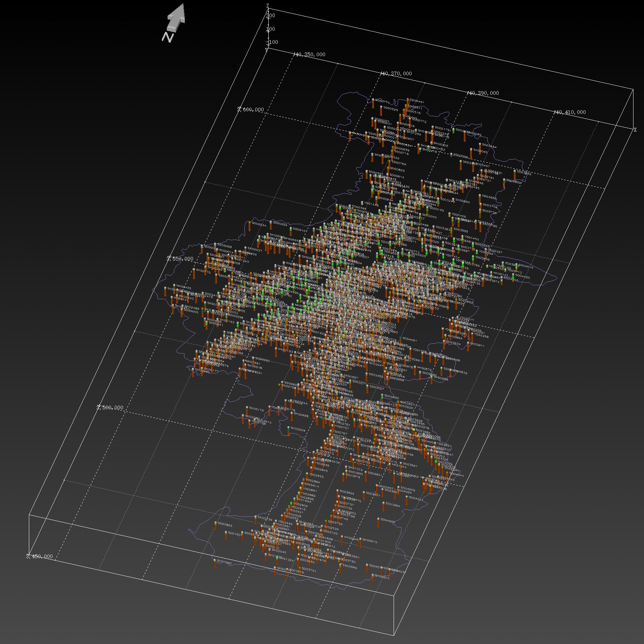Image resolution: width=644 pixels, height=644 pixels.
Task: Select borehole marker SD00225
Action: click(x=381, y=111)
